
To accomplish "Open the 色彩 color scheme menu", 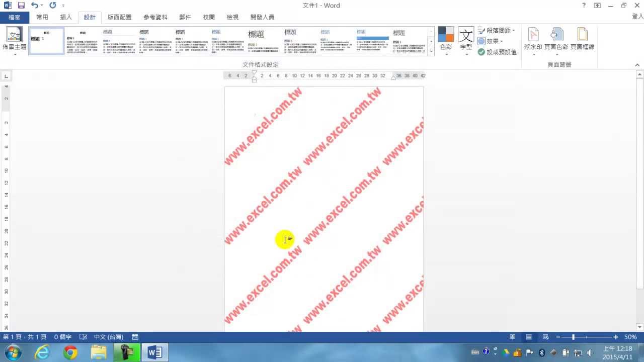I will [446, 41].
